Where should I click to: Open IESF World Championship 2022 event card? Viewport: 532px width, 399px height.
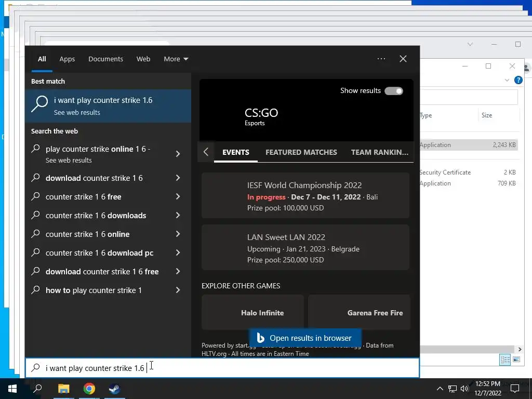coord(305,195)
